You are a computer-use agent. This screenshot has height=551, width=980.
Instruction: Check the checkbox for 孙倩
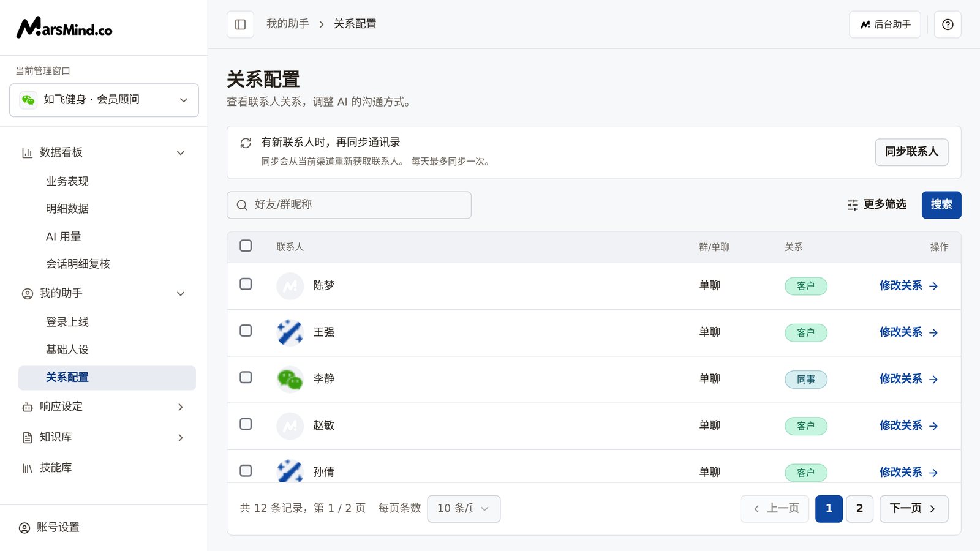click(246, 470)
